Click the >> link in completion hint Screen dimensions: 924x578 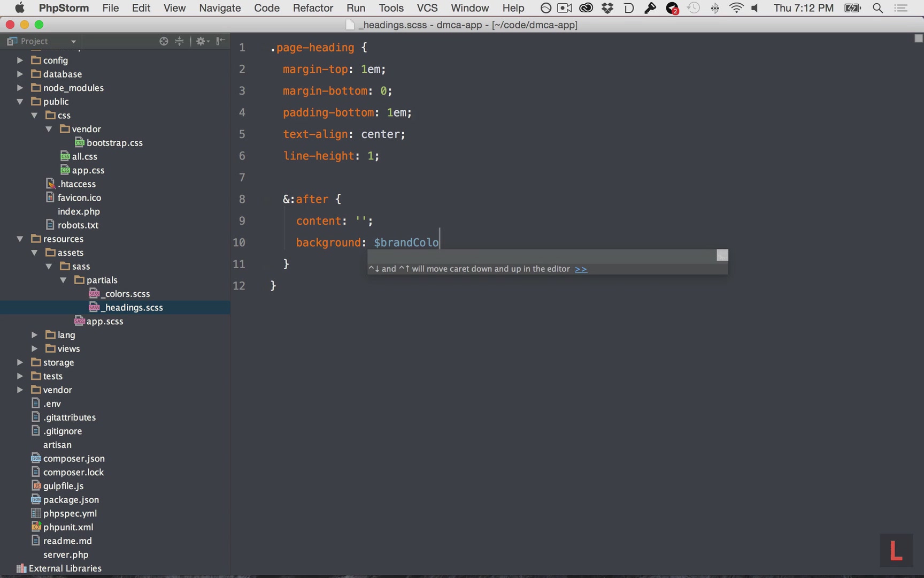coord(581,269)
